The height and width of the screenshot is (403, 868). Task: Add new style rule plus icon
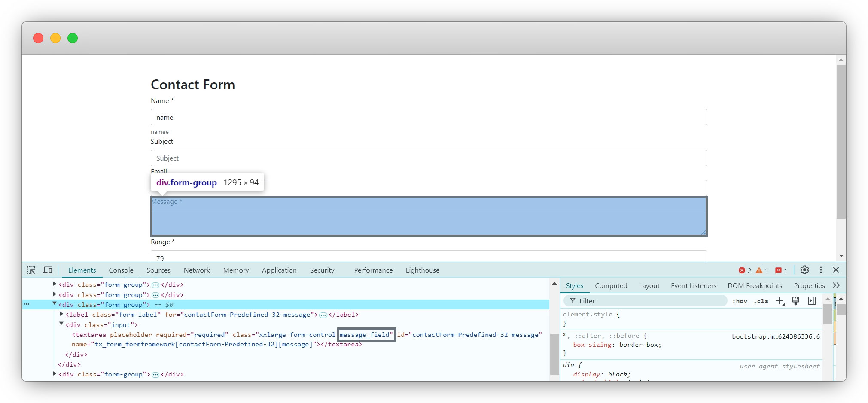780,301
